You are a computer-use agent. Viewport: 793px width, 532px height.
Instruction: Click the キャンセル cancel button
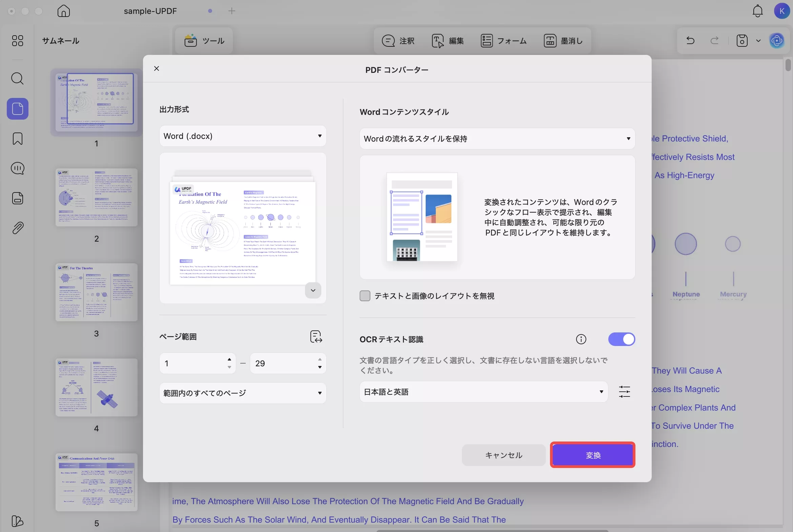tap(504, 455)
